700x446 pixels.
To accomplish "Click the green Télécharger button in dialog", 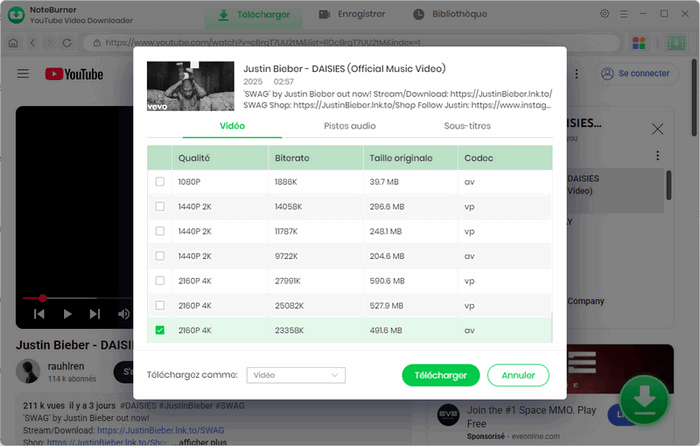I will 441,375.
